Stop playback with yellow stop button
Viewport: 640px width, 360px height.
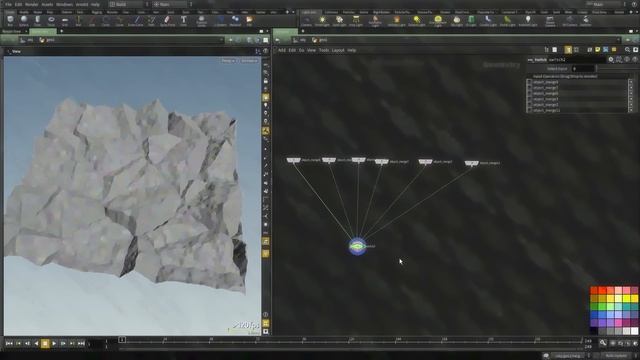tap(45, 344)
